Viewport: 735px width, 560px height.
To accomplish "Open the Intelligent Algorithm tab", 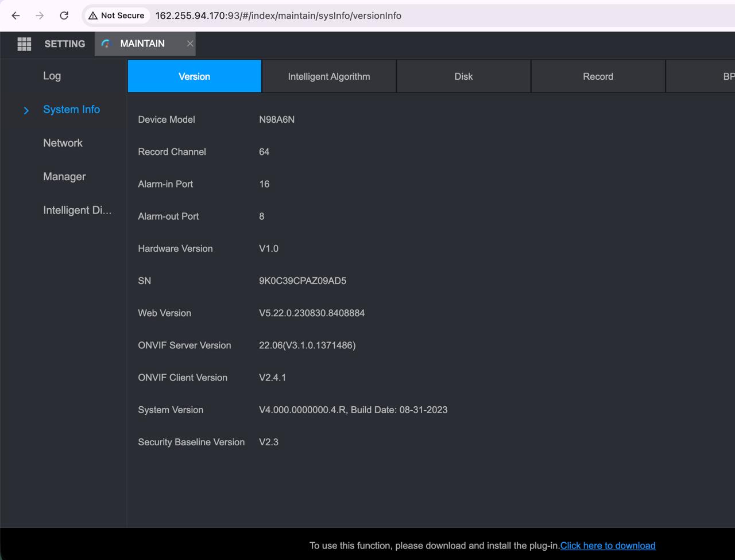I will coord(329,76).
